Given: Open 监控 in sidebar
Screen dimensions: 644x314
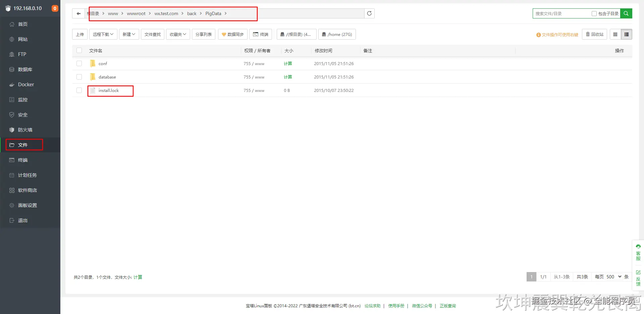Looking at the screenshot, I should (30, 100).
